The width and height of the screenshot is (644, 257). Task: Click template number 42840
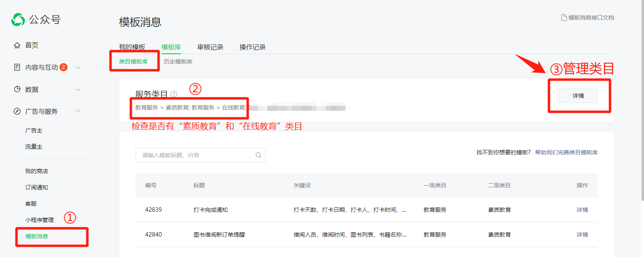(153, 235)
